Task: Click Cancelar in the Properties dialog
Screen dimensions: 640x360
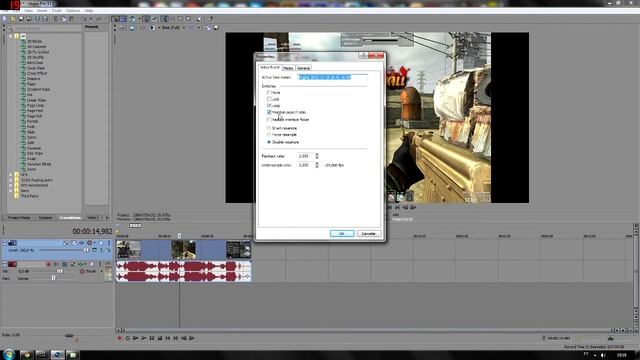Action: coord(369,233)
